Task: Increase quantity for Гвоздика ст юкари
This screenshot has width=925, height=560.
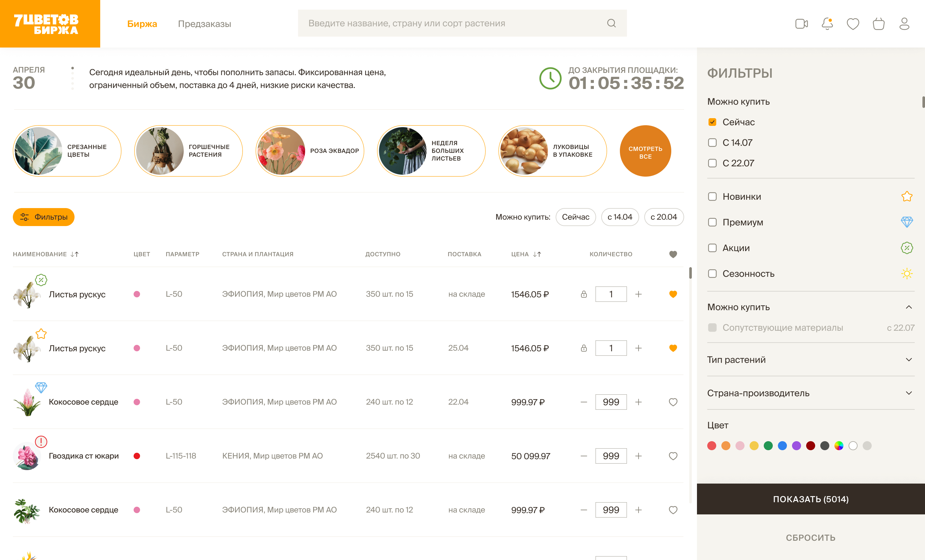Action: point(638,456)
